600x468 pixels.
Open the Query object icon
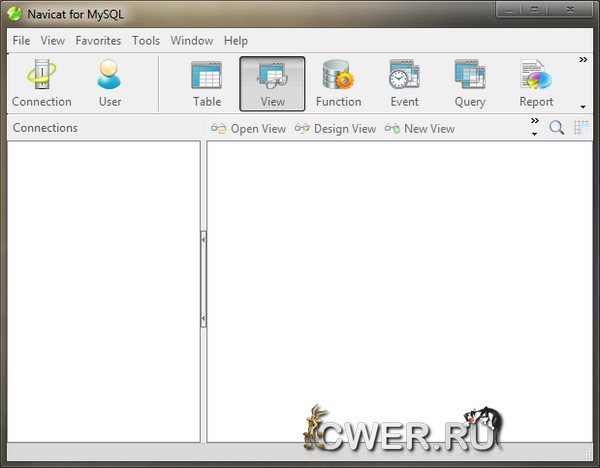[470, 84]
